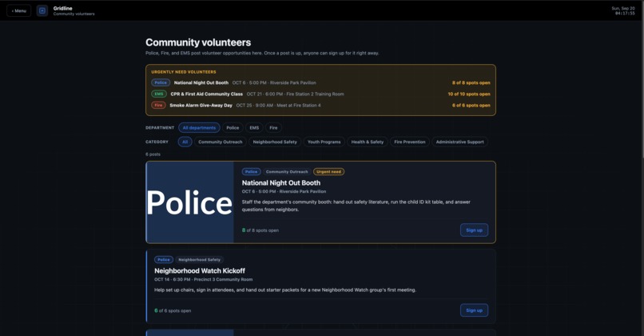The image size is (644, 336).
Task: Click Police badge in urgent list
Action: 161,82
